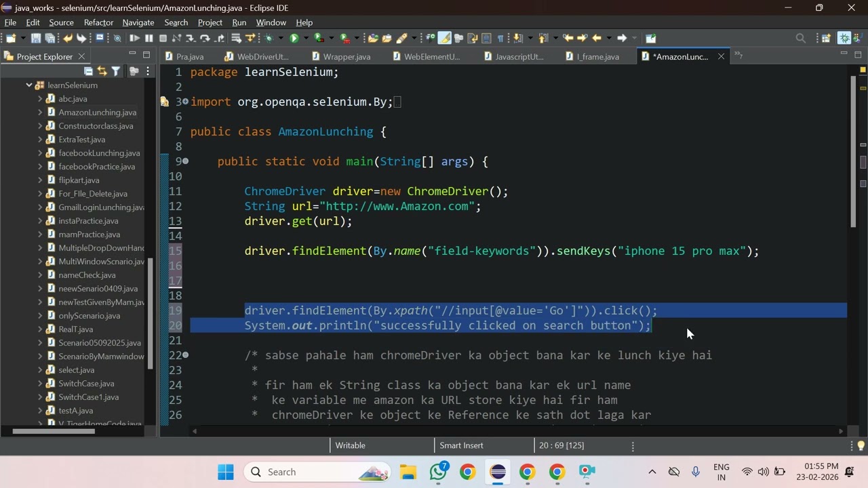Click the editor vertical scrollbar thumb
Image resolution: width=868 pixels, height=488 pixels.
point(853,152)
